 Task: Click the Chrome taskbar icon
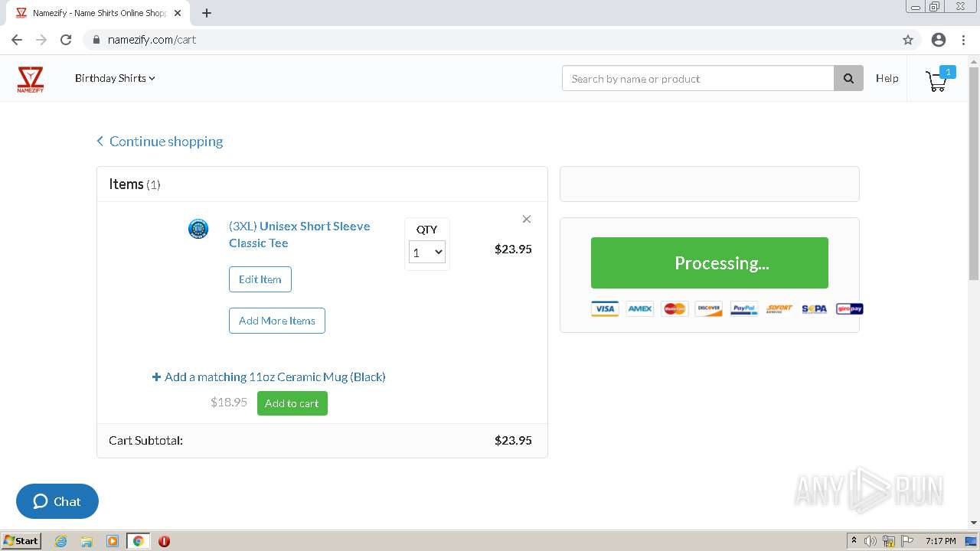coord(139,541)
